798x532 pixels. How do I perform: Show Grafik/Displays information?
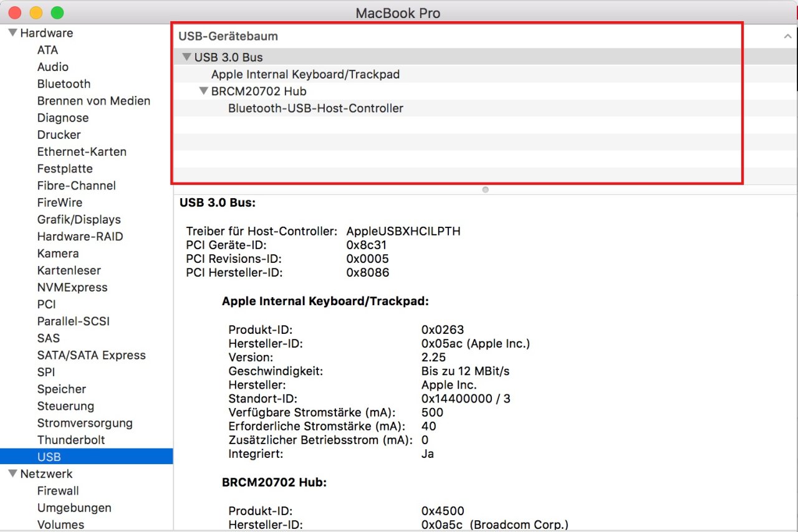pos(79,219)
